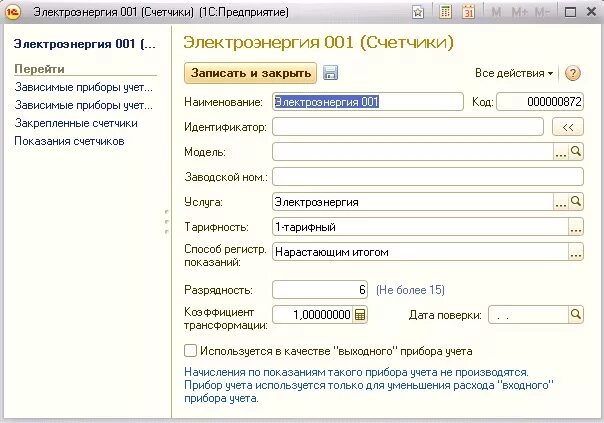The height and width of the screenshot is (423, 604).
Task: Close the Электроэнергия 001 window
Action: (x=591, y=12)
